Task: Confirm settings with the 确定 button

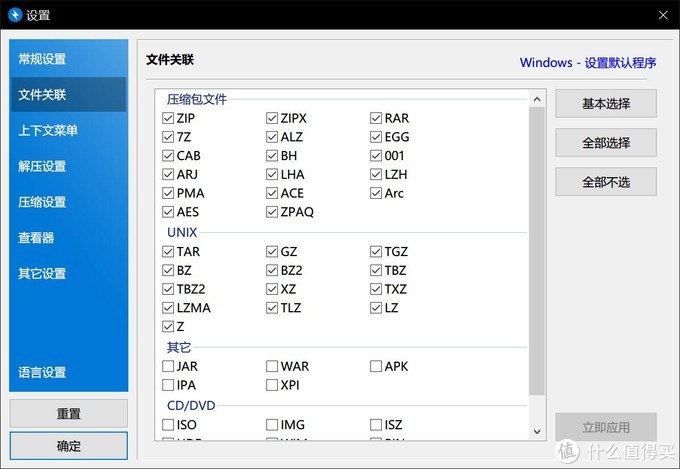Action: pyautogui.click(x=69, y=446)
